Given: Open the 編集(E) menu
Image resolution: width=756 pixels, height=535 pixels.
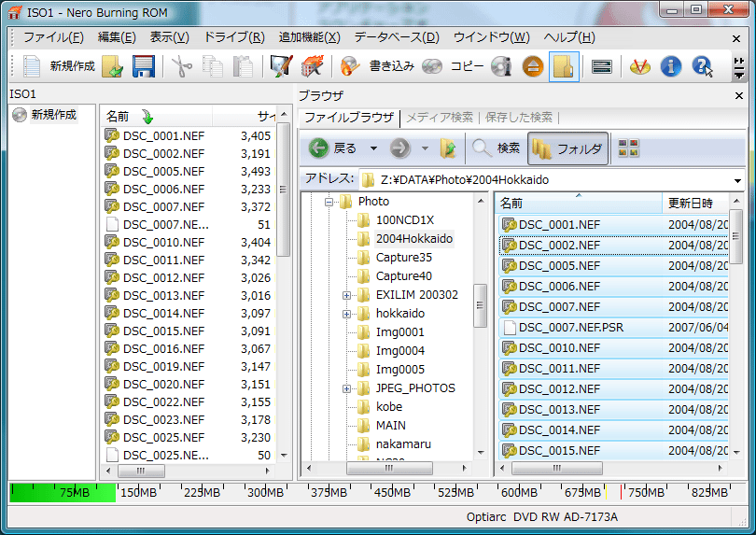Looking at the screenshot, I should point(117,37).
